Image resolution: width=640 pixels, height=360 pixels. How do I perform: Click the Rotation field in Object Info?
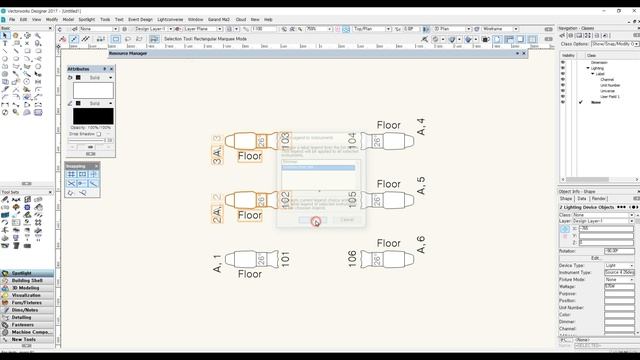[619, 251]
